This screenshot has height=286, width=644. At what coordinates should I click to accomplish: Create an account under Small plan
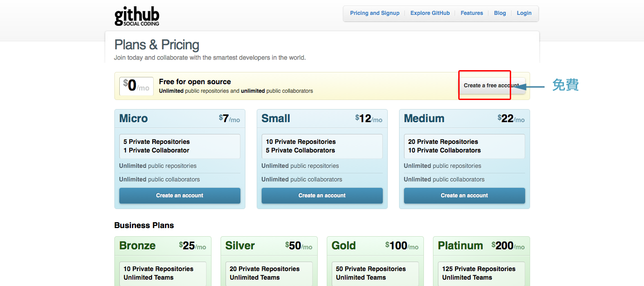point(322,195)
